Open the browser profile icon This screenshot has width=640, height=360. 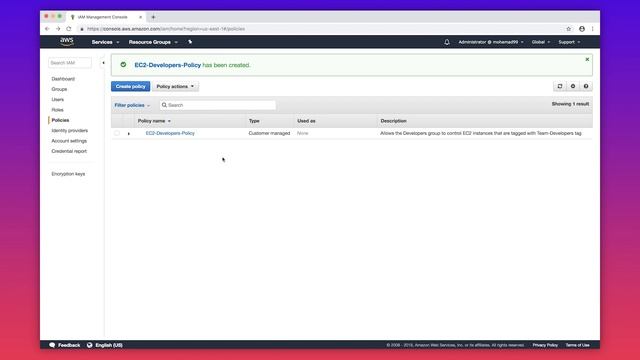[582, 29]
